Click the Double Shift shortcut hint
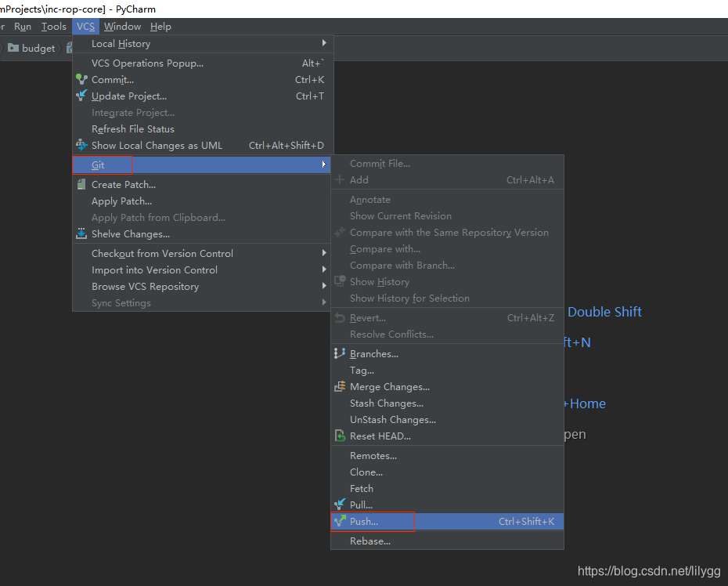This screenshot has height=586, width=728. (x=604, y=311)
